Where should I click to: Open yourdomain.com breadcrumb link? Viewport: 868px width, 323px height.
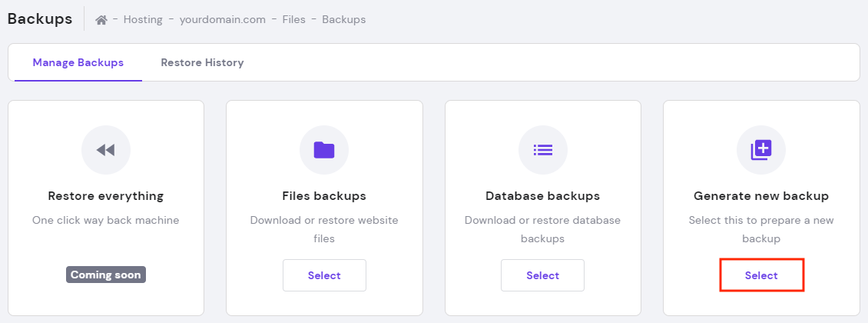(x=224, y=20)
